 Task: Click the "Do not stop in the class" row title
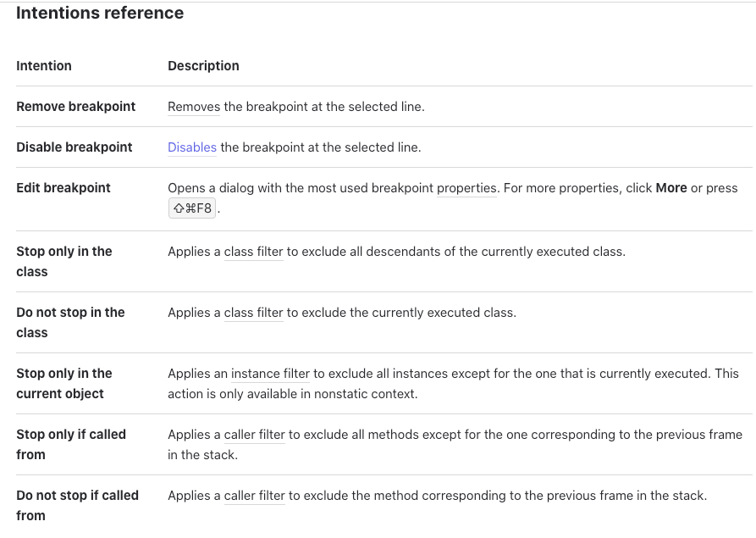(x=70, y=323)
